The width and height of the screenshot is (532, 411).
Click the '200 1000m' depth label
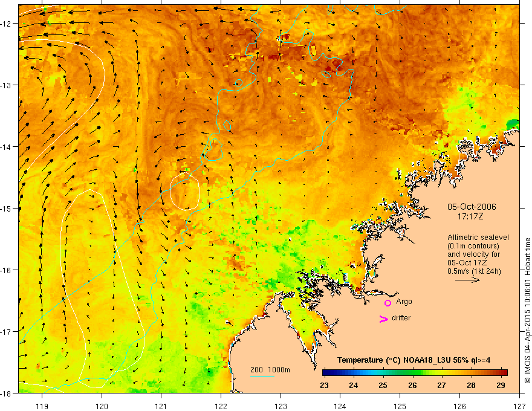pyautogui.click(x=270, y=370)
